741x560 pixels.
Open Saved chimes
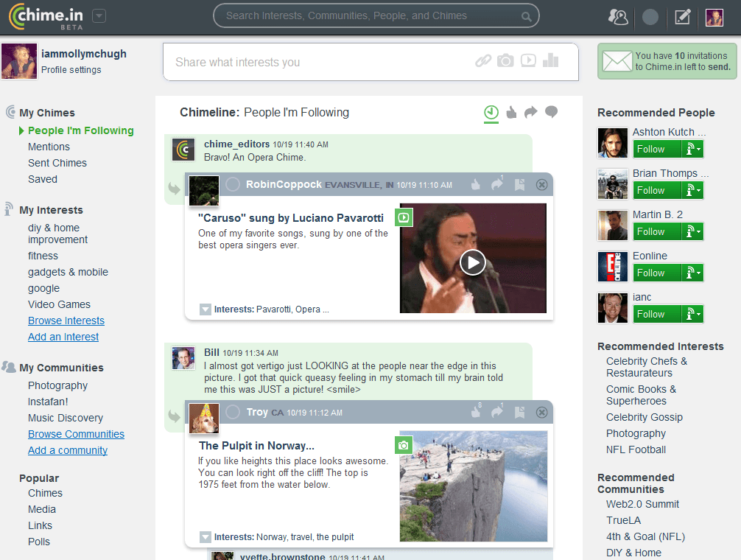pos(43,179)
